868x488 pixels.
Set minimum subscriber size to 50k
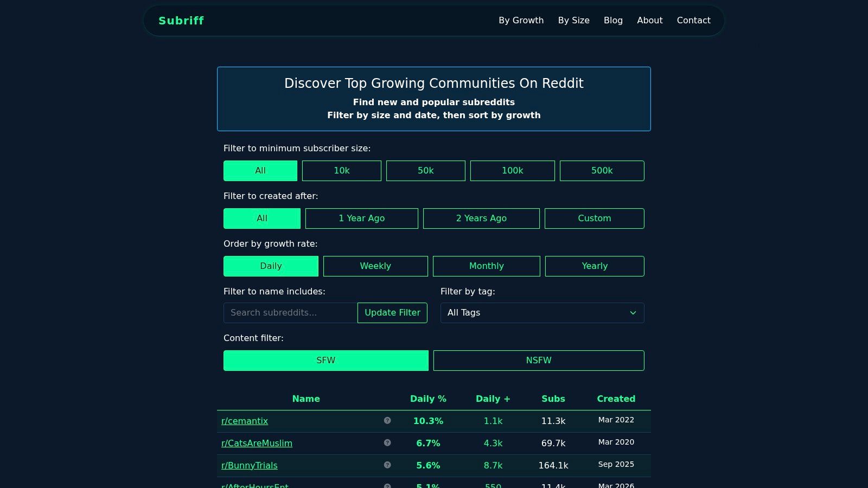426,171
